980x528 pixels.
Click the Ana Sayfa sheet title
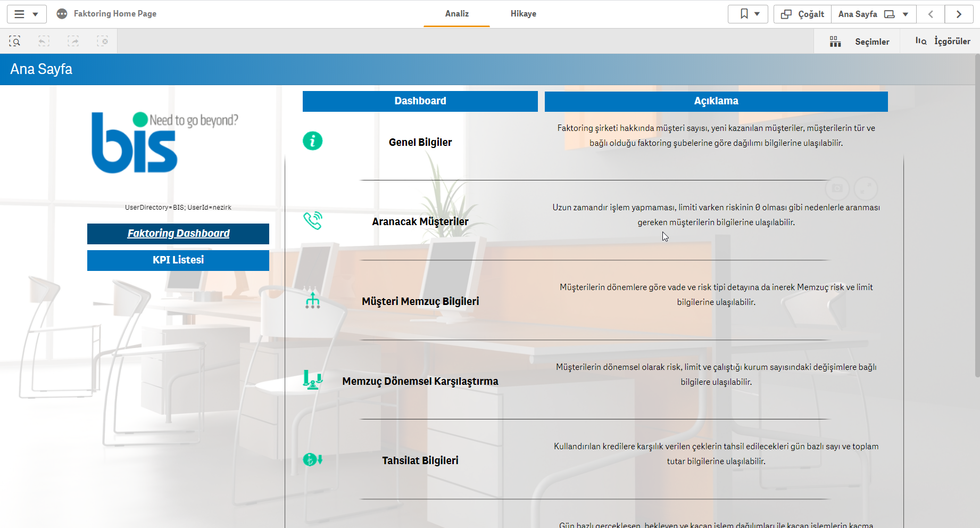[x=41, y=69]
